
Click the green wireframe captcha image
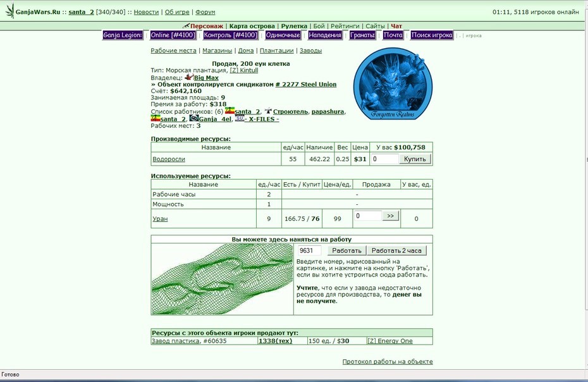pos(223,279)
